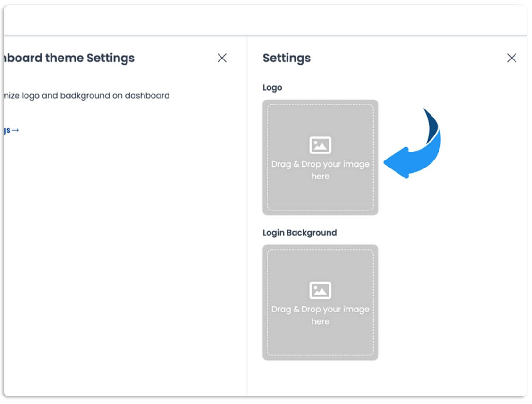Close the right-hand Settings panel
Viewport: 532px width, 404px height.
512,58
